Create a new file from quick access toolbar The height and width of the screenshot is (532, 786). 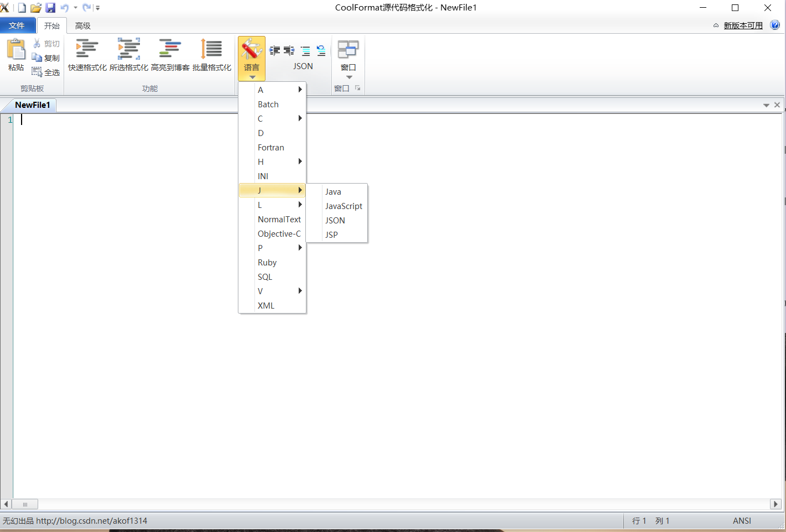click(22, 8)
